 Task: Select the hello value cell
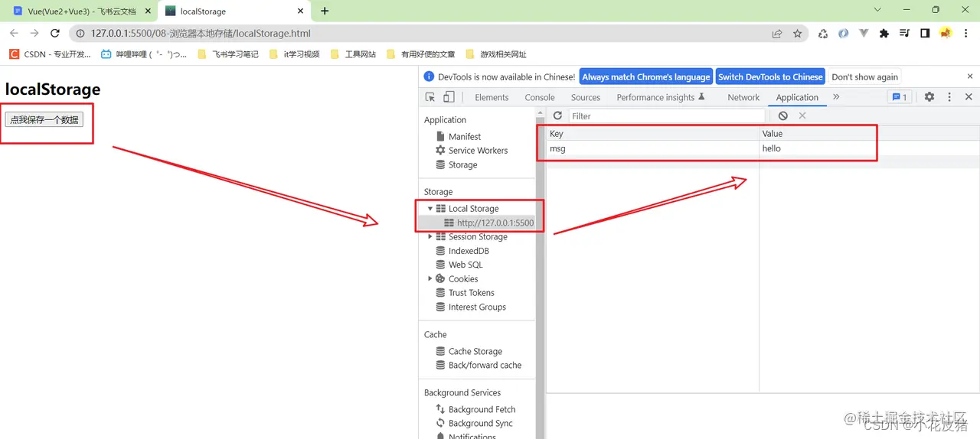869,148
